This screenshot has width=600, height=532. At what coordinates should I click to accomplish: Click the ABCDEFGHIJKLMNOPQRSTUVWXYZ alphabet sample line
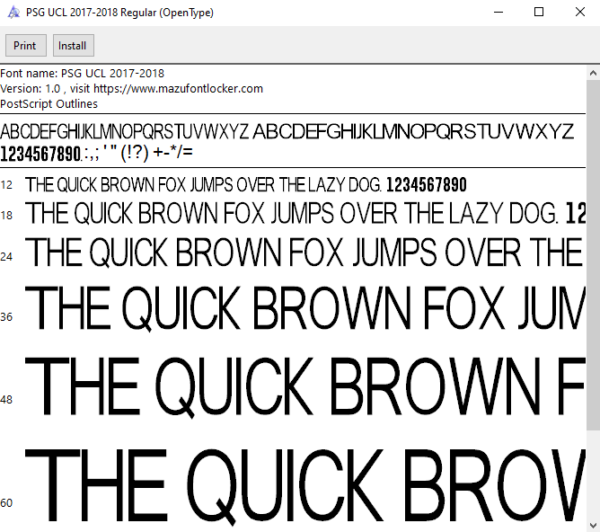click(287, 132)
